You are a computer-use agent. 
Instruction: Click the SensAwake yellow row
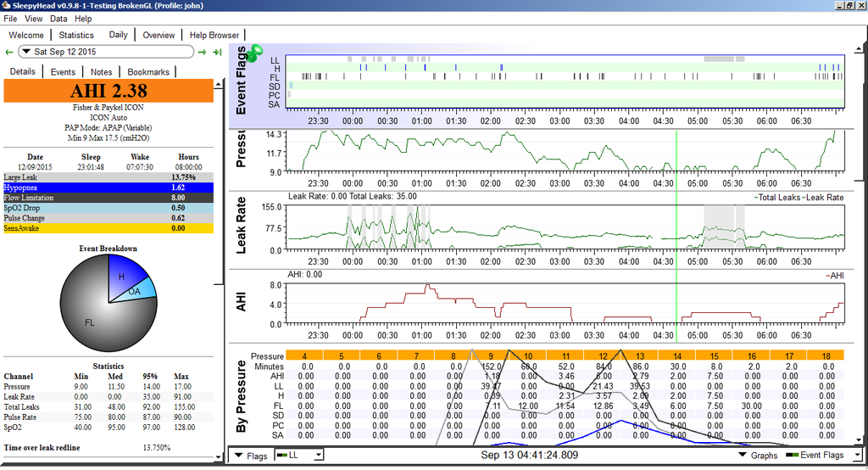click(108, 228)
